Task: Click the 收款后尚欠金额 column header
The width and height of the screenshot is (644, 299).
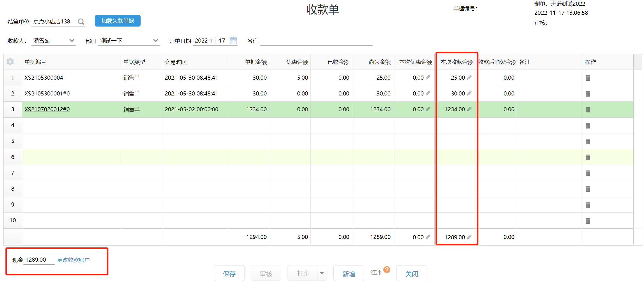Action: [x=497, y=62]
